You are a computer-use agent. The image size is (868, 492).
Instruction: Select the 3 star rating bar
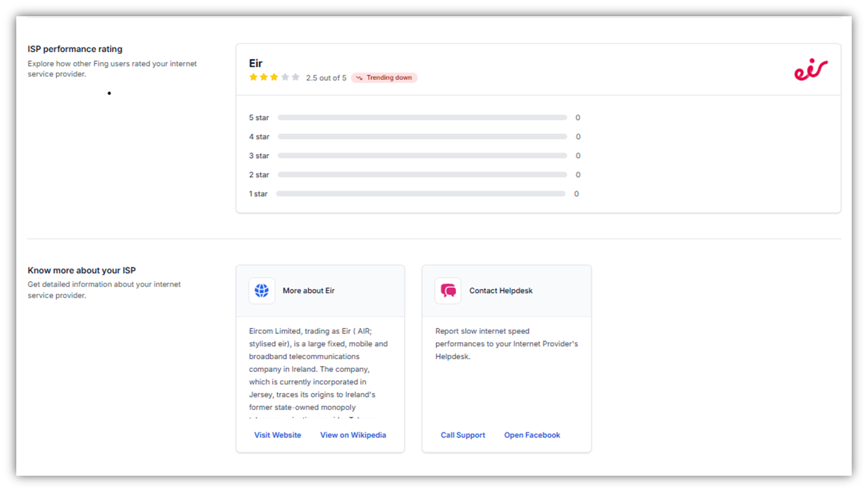point(422,156)
